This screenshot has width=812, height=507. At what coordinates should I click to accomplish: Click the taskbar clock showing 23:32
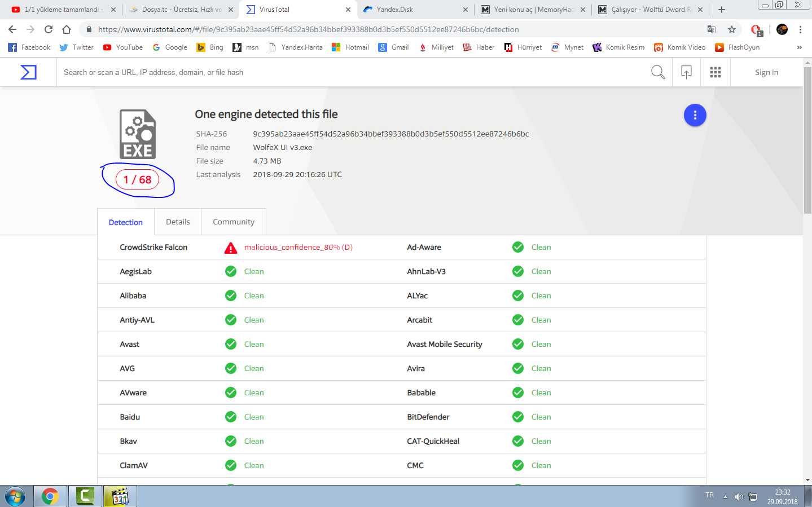click(x=782, y=497)
